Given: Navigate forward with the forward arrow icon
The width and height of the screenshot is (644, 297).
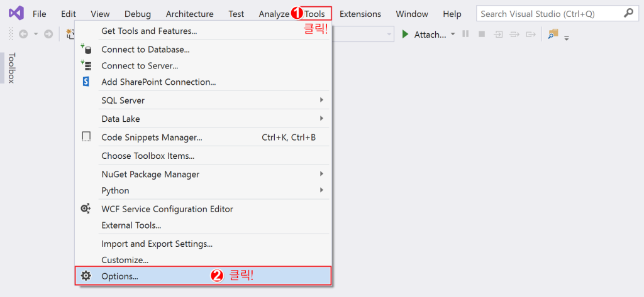Looking at the screenshot, I should (x=48, y=35).
